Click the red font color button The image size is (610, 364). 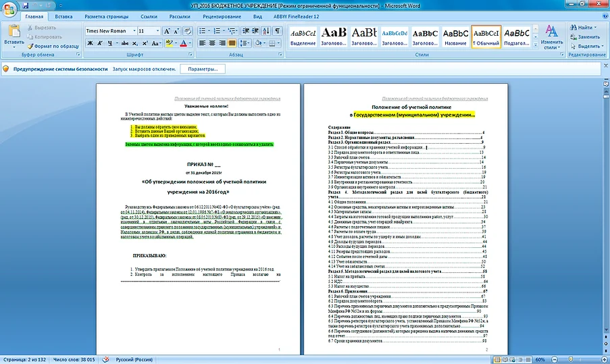pos(183,43)
